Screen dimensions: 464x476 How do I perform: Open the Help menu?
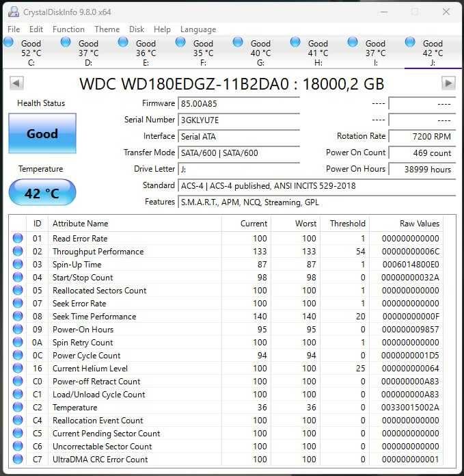pos(162,29)
